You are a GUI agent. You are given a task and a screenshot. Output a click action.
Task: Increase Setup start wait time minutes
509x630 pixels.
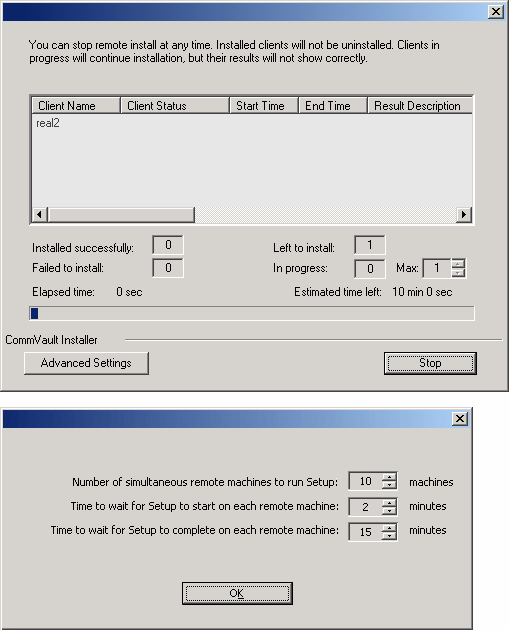[x=389, y=502]
